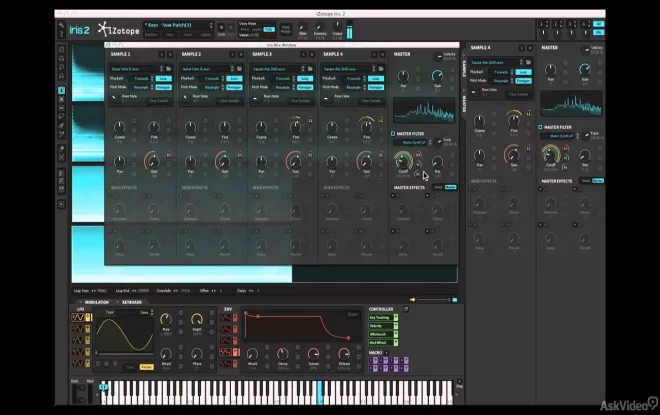
Task: Toggle Loop for Sample 1
Action: click(x=163, y=78)
